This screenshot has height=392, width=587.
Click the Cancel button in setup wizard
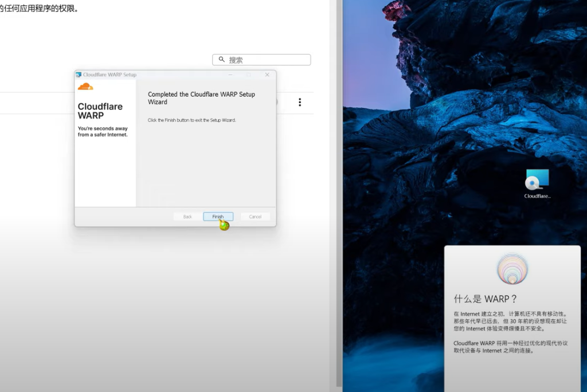point(255,217)
